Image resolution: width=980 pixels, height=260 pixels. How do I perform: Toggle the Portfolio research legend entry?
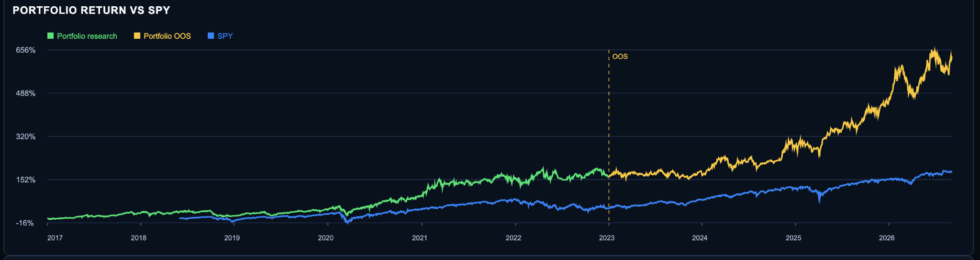tap(82, 36)
